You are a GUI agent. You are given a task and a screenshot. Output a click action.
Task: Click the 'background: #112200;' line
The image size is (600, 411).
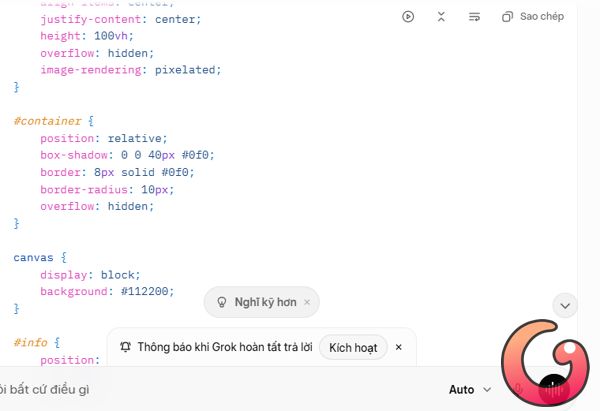[107, 292]
